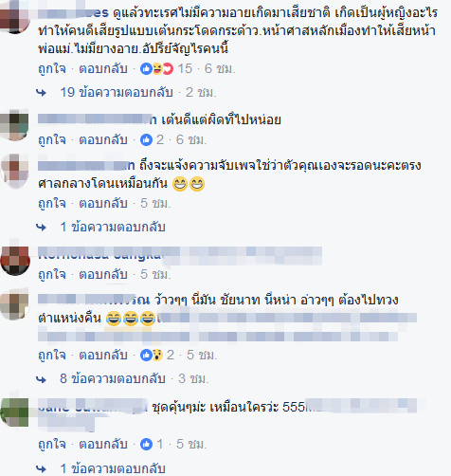
Task: Expand 19 ข้อความตอบกลับ replies
Action: tap(117, 92)
